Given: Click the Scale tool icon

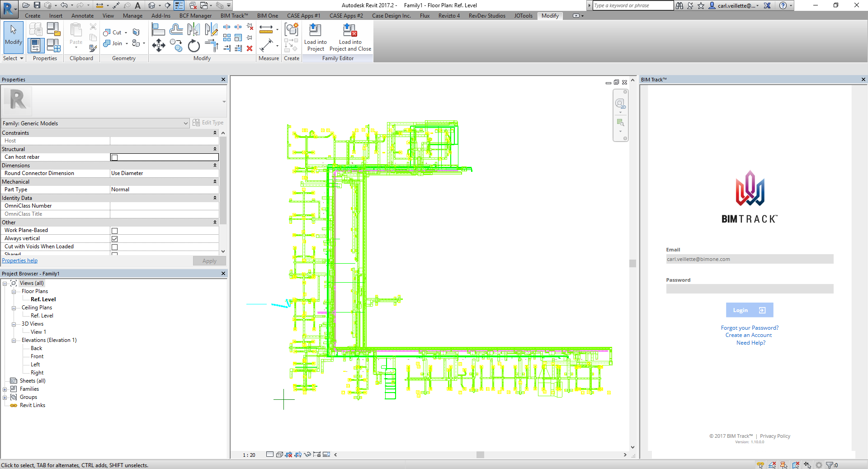Looking at the screenshot, I should [x=238, y=38].
